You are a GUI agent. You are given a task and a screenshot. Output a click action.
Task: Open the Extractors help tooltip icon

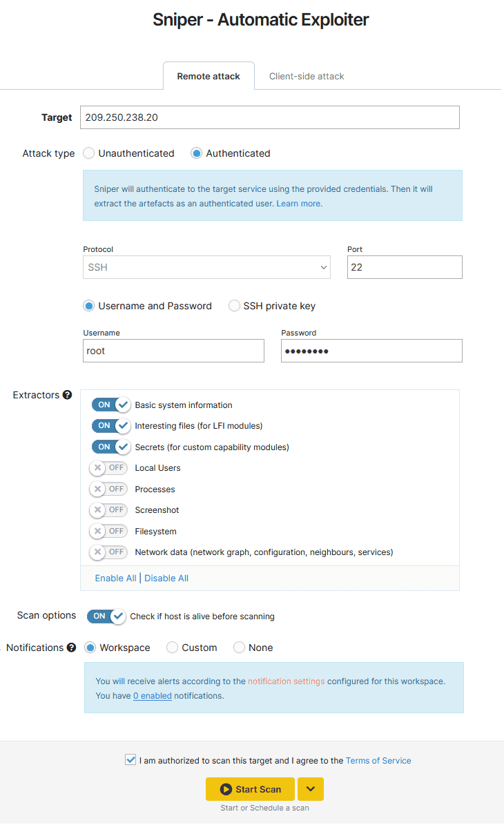(67, 395)
